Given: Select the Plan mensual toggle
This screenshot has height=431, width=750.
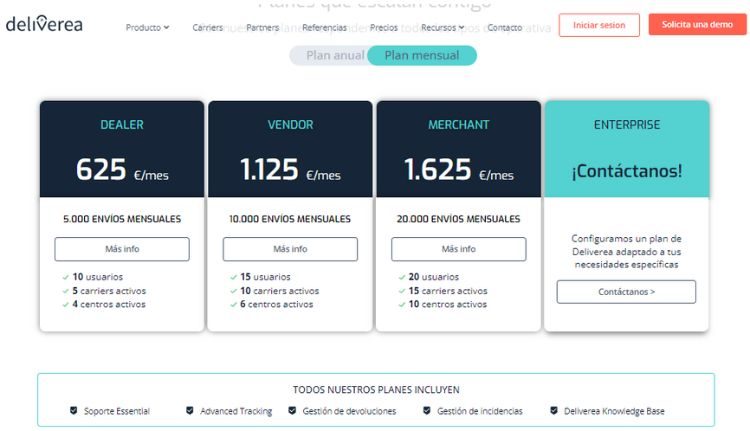Looking at the screenshot, I should [422, 55].
